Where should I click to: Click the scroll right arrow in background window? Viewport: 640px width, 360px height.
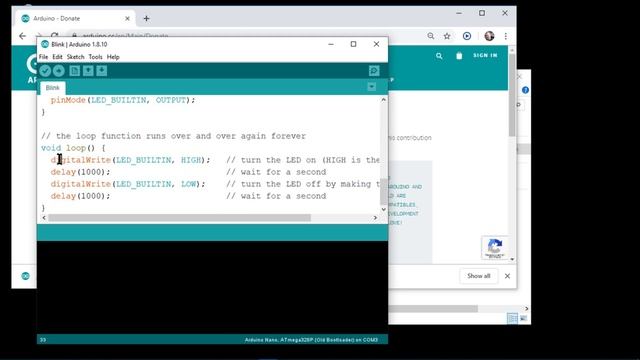(x=527, y=309)
